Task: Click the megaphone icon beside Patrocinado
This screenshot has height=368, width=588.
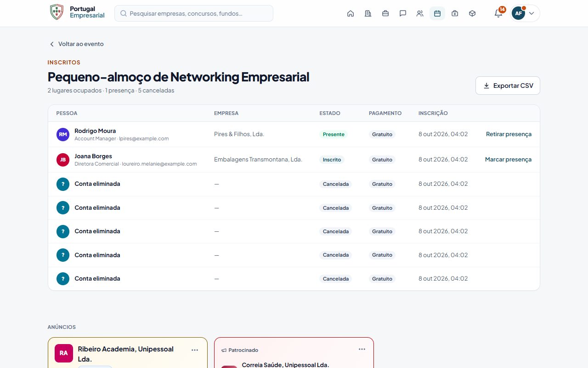Action: [x=224, y=350]
